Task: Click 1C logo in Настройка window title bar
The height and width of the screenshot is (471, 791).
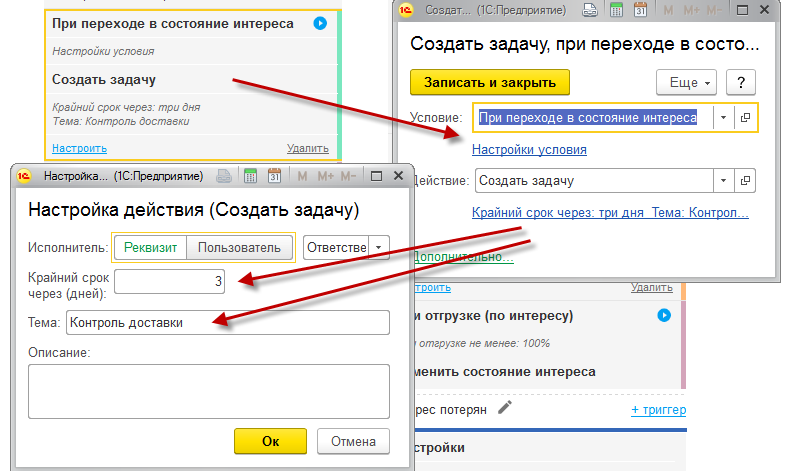Action: click(24, 176)
